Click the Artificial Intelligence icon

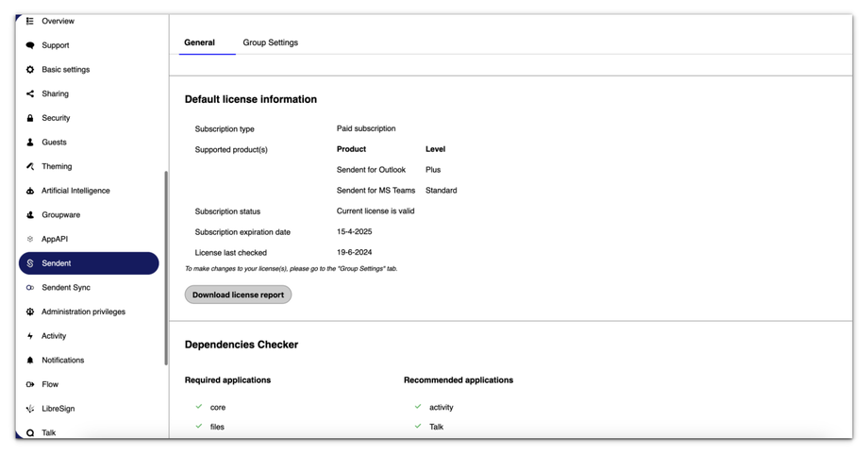tap(30, 191)
